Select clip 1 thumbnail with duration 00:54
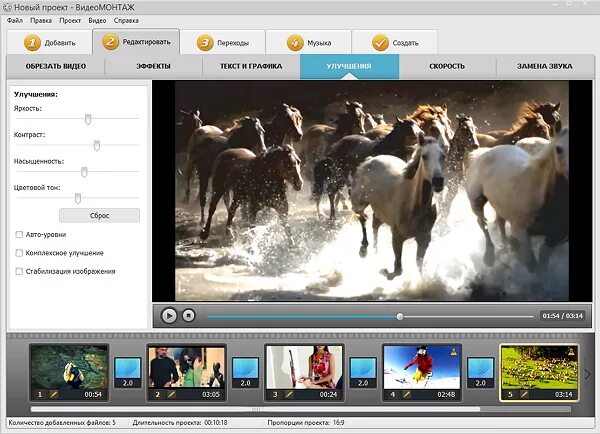Viewport: 600px width, 434px height. click(69, 373)
